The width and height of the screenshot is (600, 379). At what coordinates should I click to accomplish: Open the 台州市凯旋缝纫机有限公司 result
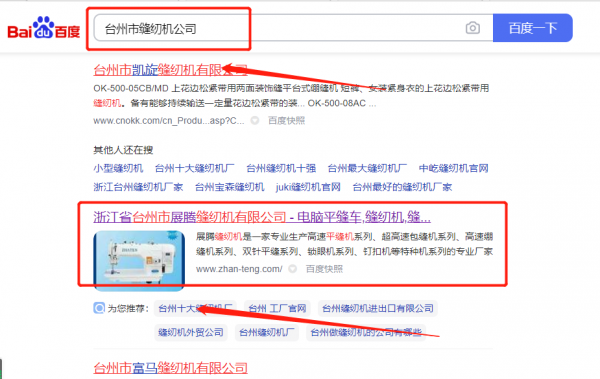point(171,70)
